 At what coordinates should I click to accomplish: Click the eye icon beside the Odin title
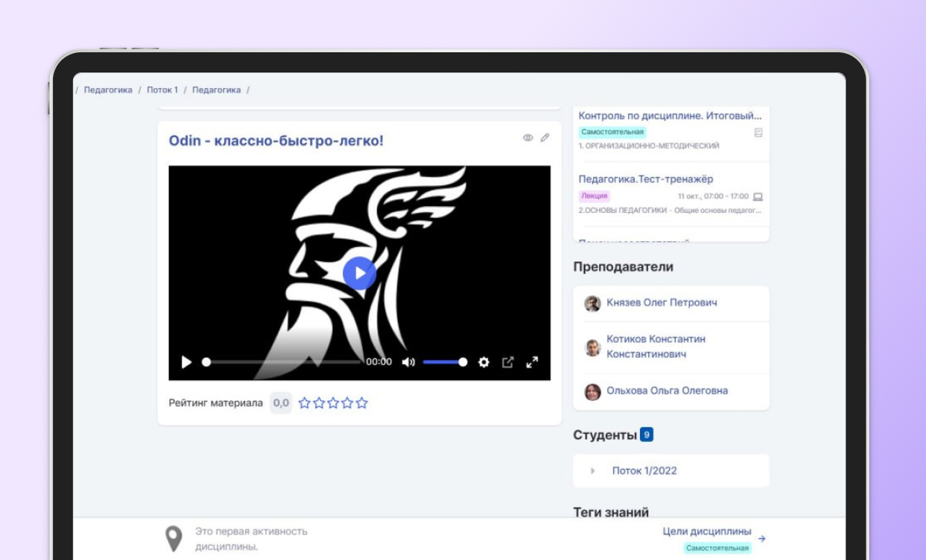(528, 138)
